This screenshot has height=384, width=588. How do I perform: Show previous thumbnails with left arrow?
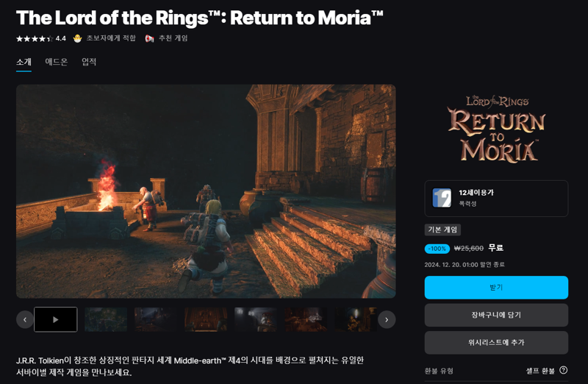[25, 320]
